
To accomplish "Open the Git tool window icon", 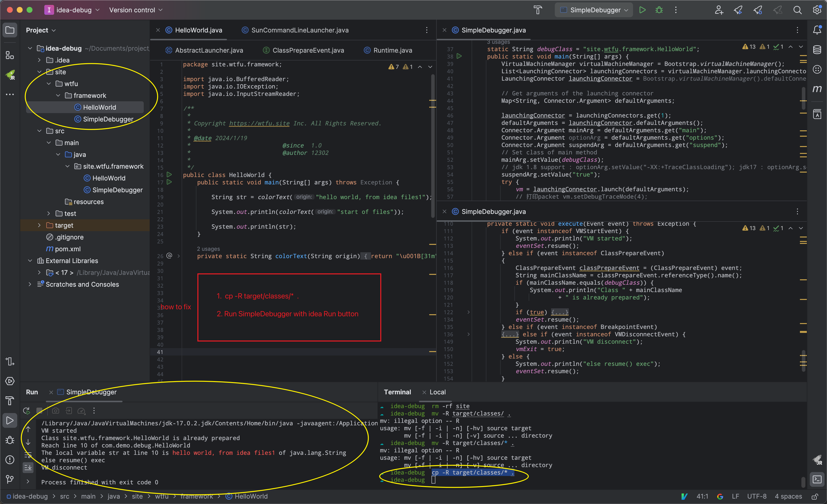I will pos(10,479).
